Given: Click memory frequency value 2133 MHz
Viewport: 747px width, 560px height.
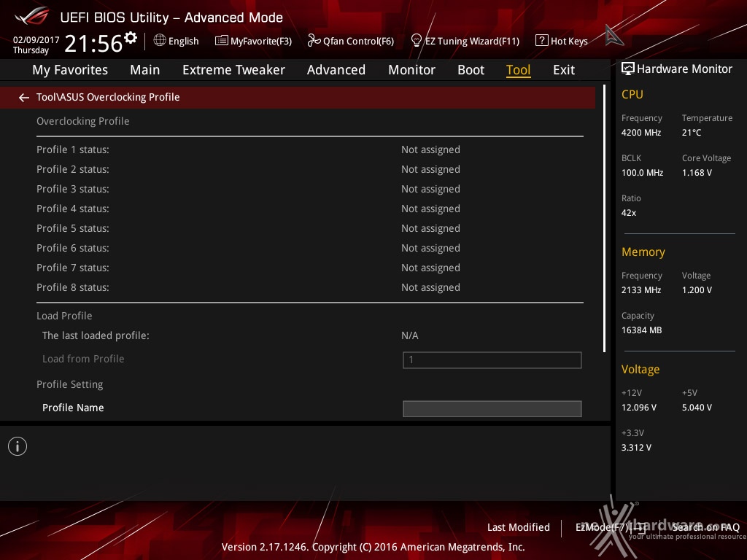Looking at the screenshot, I should click(x=641, y=290).
